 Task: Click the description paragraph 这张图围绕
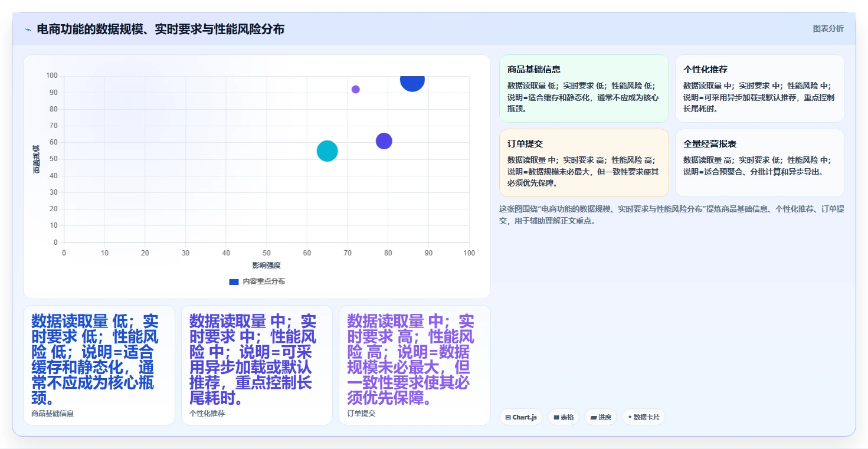pos(672,215)
